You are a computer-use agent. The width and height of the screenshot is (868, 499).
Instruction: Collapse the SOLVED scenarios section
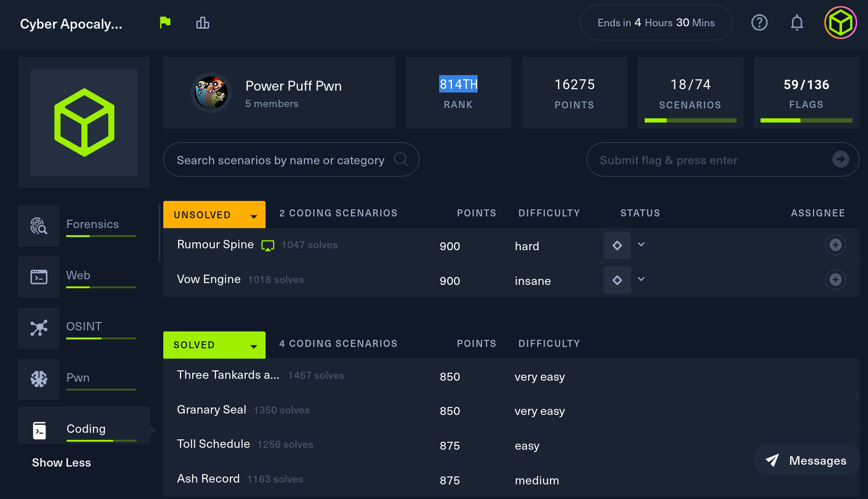tap(214, 345)
